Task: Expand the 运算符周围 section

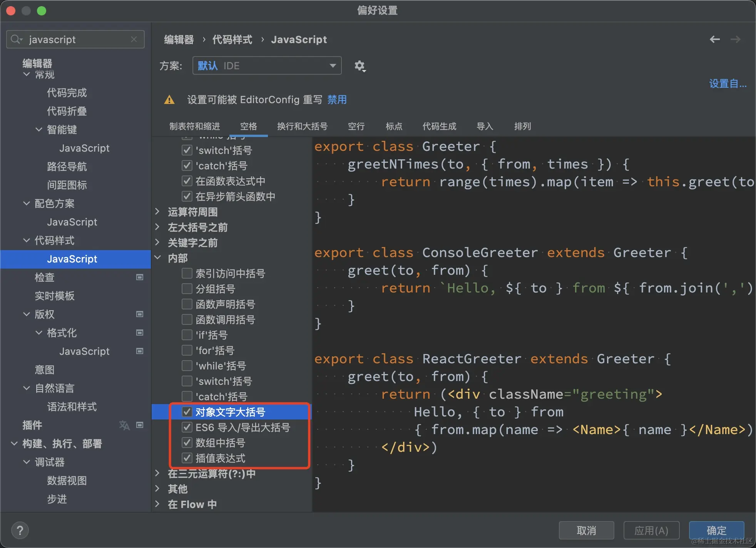Action: pos(157,212)
